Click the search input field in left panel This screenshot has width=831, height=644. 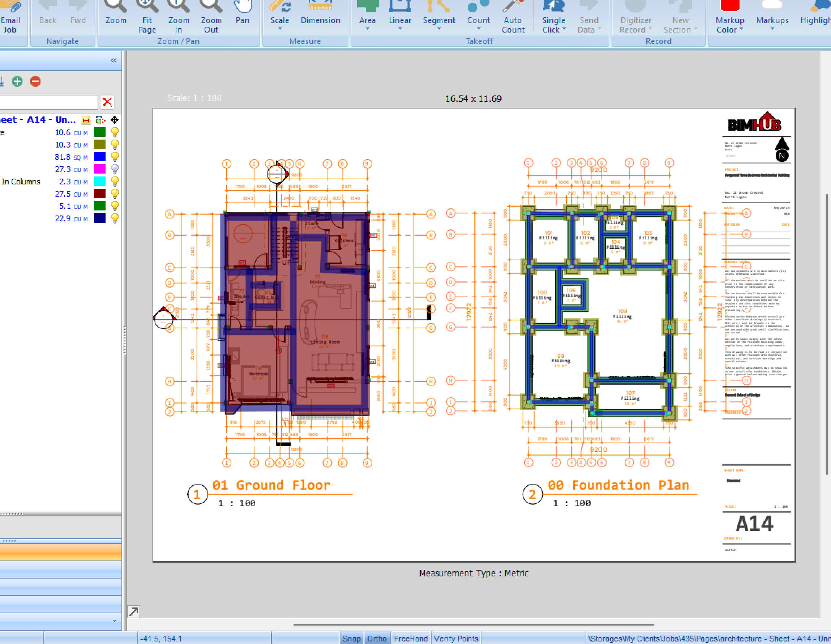click(x=49, y=102)
